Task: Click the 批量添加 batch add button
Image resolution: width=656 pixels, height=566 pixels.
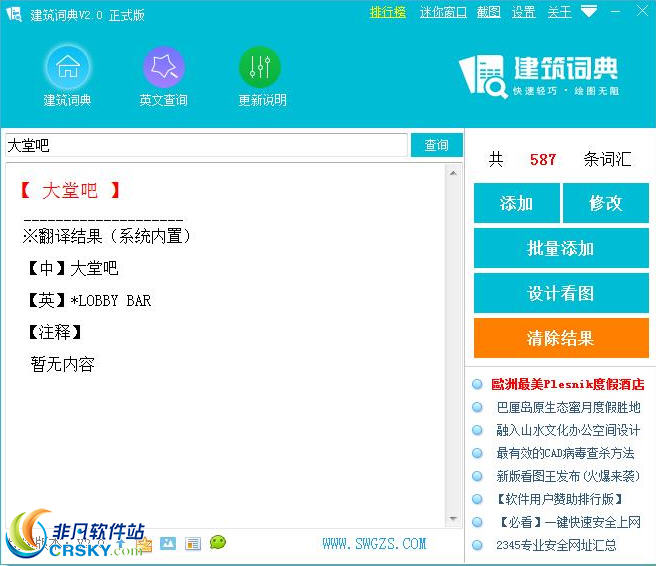Action: [x=561, y=248]
